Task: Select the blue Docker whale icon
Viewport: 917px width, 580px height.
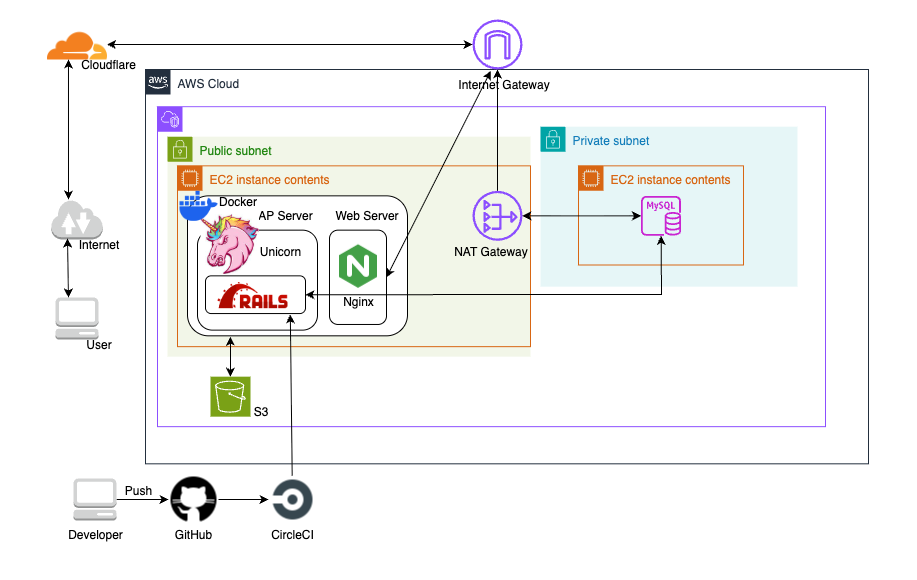Action: pyautogui.click(x=196, y=206)
